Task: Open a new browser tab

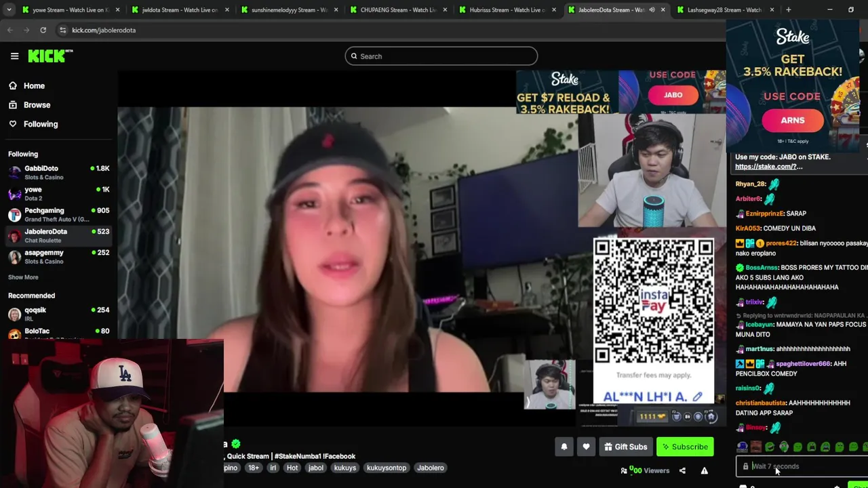Action: (x=788, y=9)
